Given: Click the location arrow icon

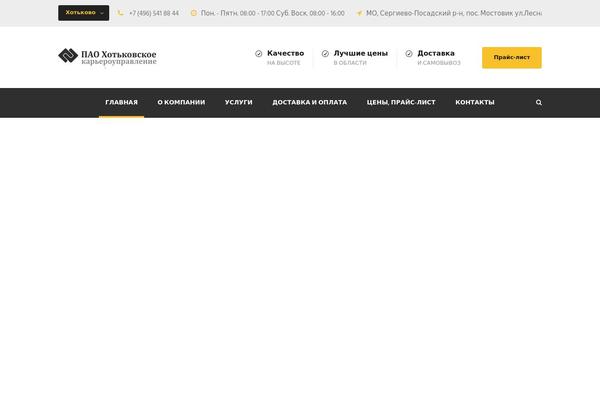Looking at the screenshot, I should (359, 13).
